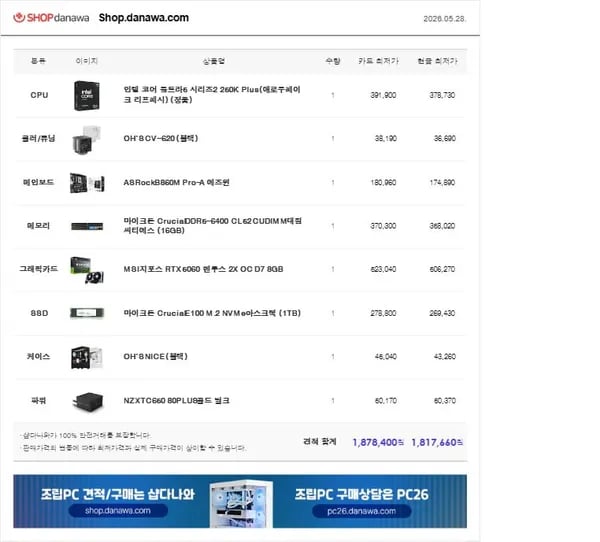Click the motherboard cash price 174,890
600x542 pixels.
coord(442,182)
